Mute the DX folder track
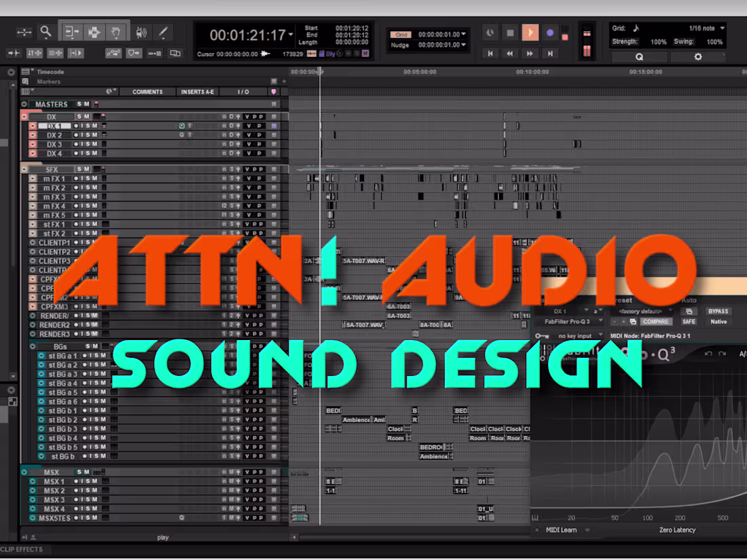 87,116
